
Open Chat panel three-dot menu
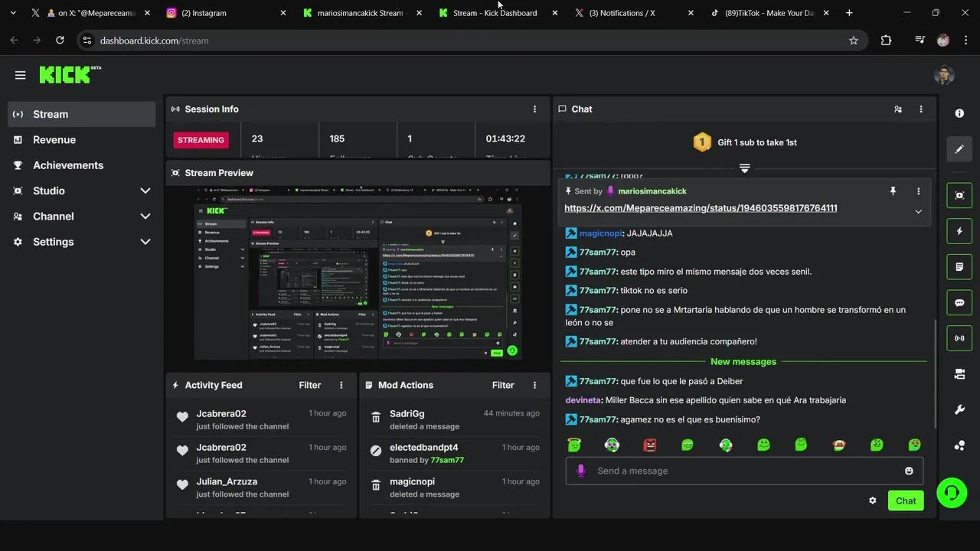(x=921, y=109)
